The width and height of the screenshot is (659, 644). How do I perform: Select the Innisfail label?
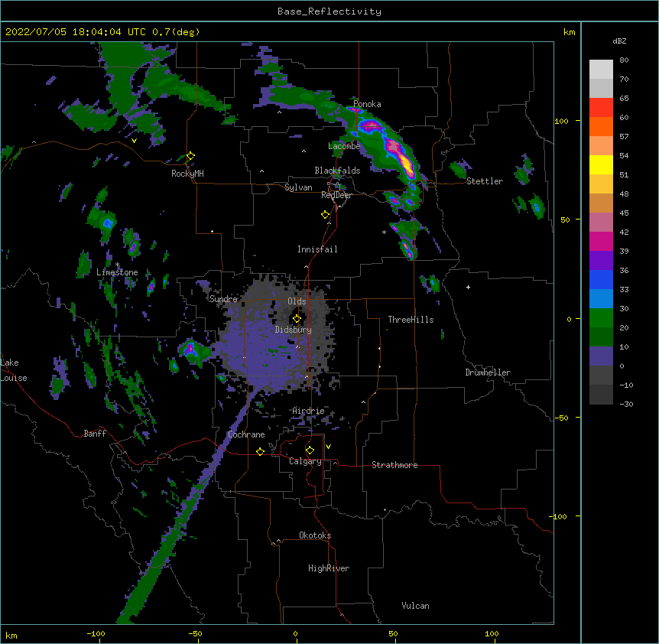[x=317, y=249]
